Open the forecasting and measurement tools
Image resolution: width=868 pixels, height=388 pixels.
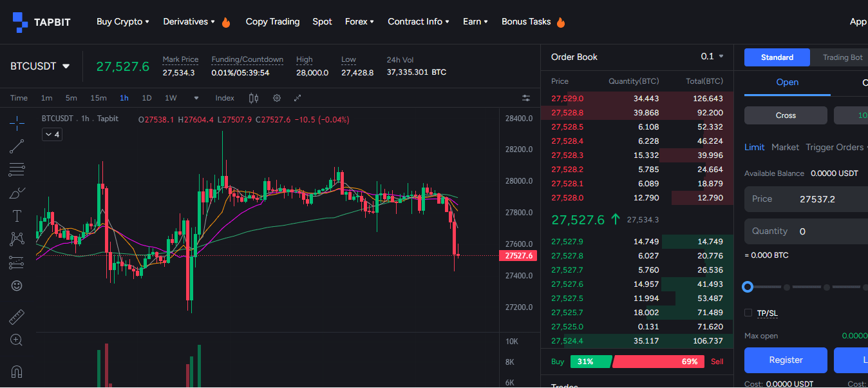pyautogui.click(x=17, y=262)
